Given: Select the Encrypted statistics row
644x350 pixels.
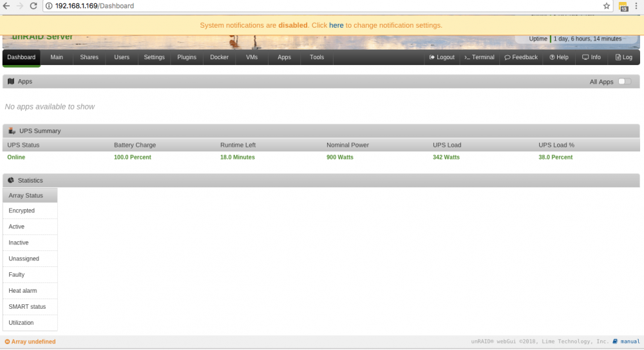Looking at the screenshot, I should coord(30,210).
